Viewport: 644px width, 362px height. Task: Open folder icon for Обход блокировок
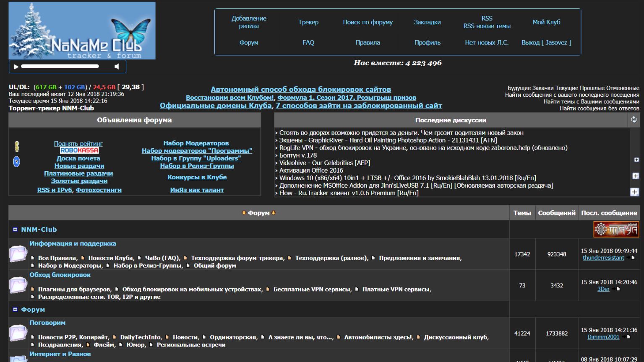point(18,285)
